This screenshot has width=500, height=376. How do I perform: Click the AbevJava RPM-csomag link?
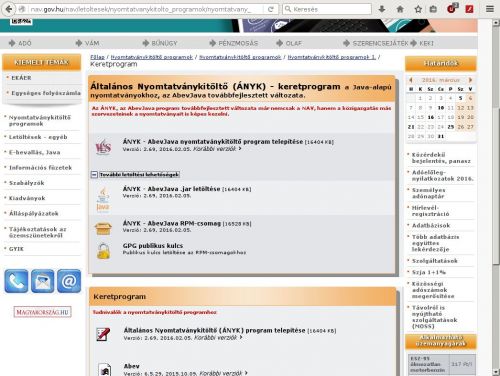tap(172, 223)
